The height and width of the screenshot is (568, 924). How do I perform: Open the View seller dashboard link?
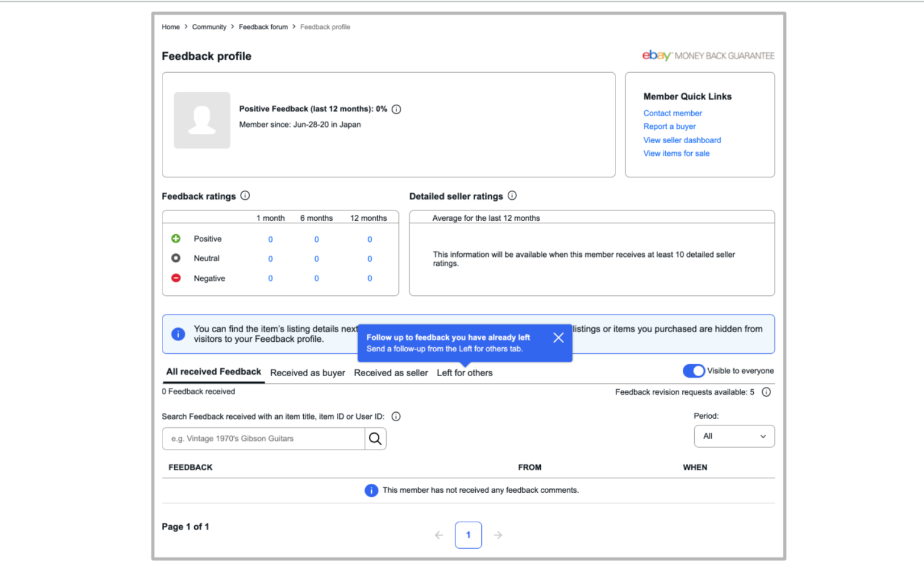click(x=682, y=140)
